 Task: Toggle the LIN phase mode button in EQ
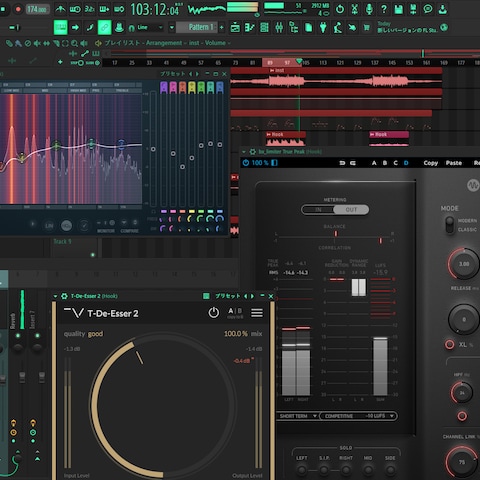49,226
